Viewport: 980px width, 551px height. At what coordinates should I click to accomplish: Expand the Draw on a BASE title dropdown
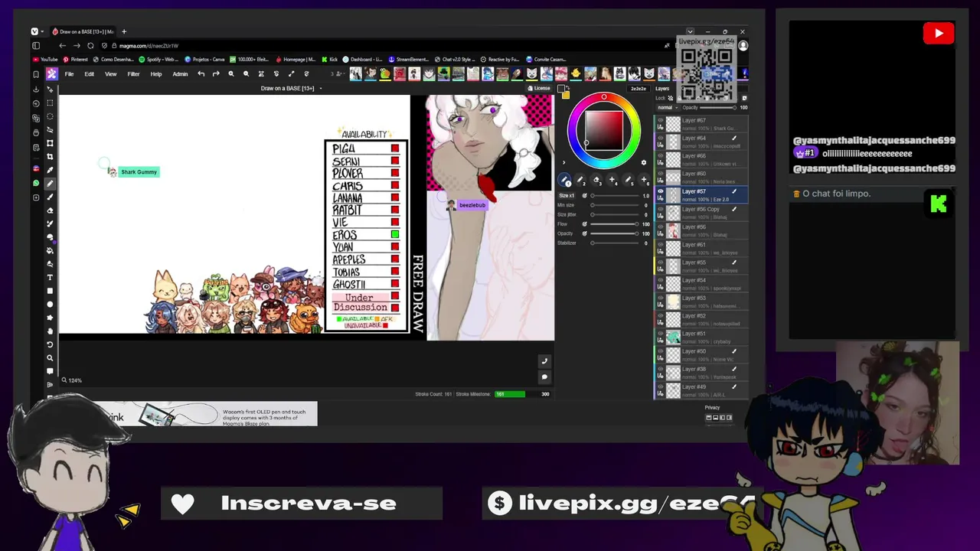320,88
